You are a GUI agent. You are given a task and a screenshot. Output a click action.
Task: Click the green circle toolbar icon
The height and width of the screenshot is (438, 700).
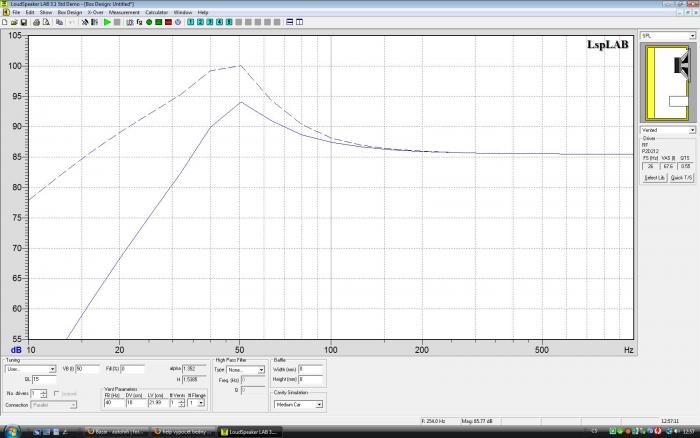(x=148, y=21)
